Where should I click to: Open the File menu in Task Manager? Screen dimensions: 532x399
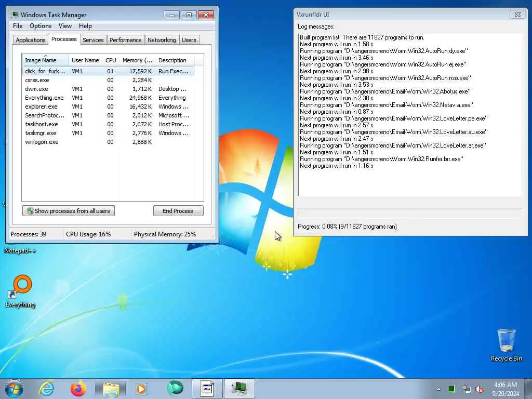point(18,26)
